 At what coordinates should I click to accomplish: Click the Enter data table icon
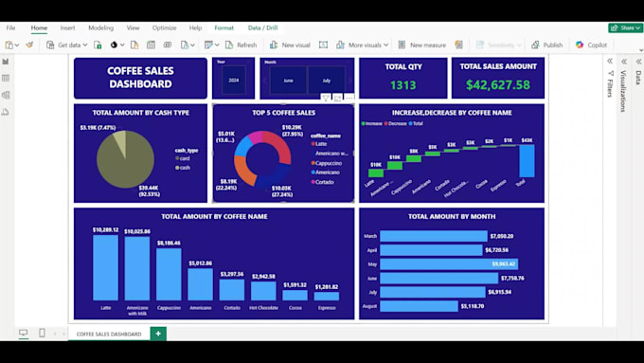pyautogui.click(x=151, y=45)
